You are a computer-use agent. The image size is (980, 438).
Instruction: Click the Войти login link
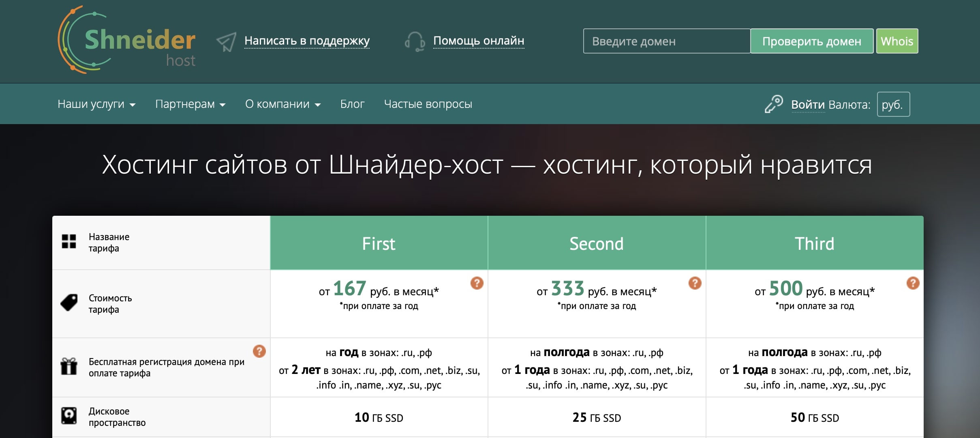pos(808,105)
